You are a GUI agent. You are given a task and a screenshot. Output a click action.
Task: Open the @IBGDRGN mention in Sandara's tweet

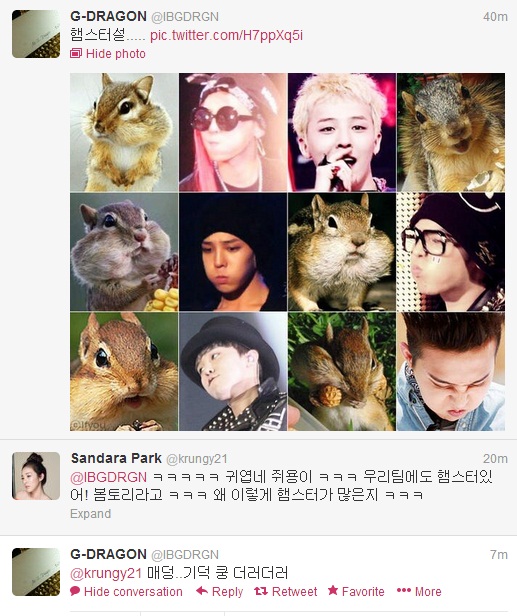(108, 477)
